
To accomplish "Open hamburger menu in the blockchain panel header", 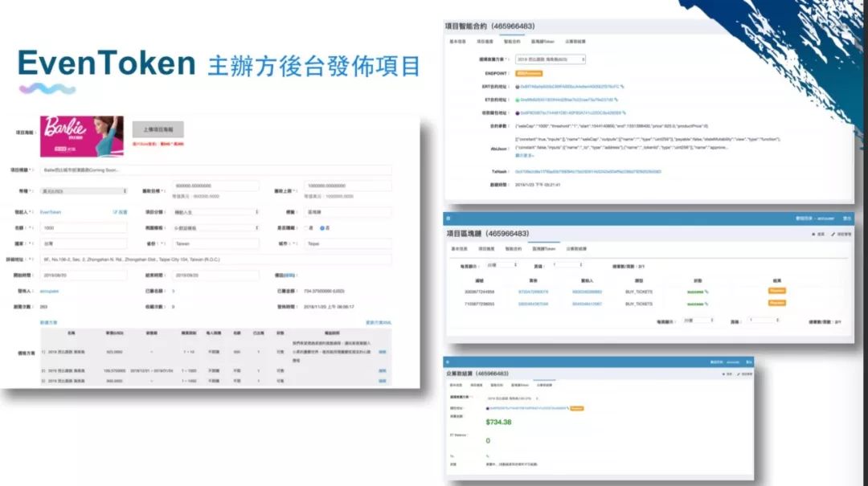I will click(448, 218).
